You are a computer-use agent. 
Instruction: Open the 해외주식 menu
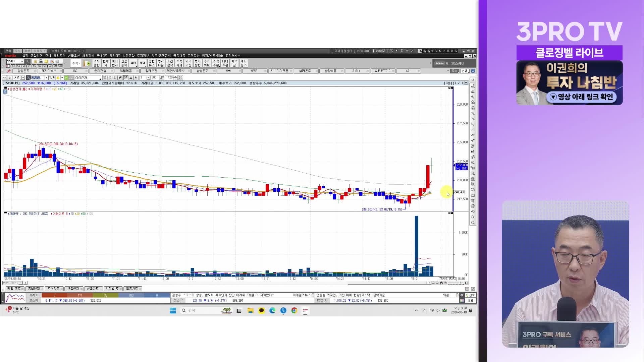(x=59, y=56)
